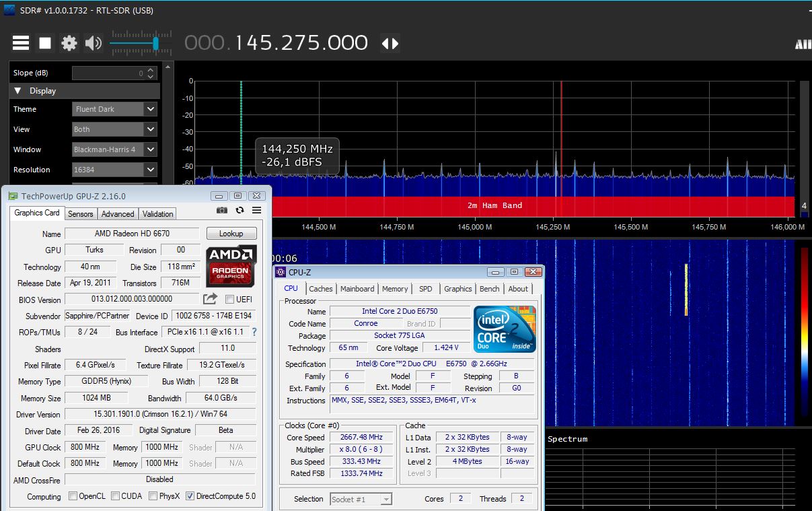Toggle the UEFI checkbox
This screenshot has height=511, width=812.
coord(230,300)
